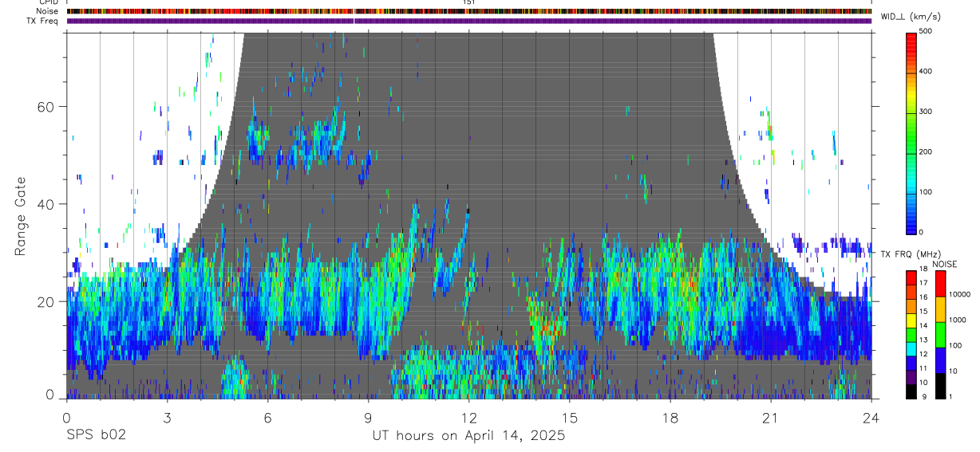Click the '1000' label on NOISE scale

point(958,320)
